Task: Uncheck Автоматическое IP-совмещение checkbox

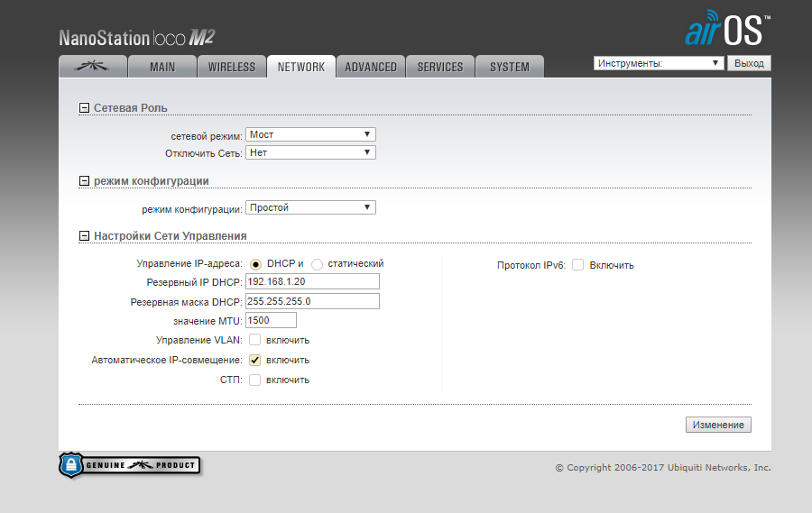Action: (254, 360)
